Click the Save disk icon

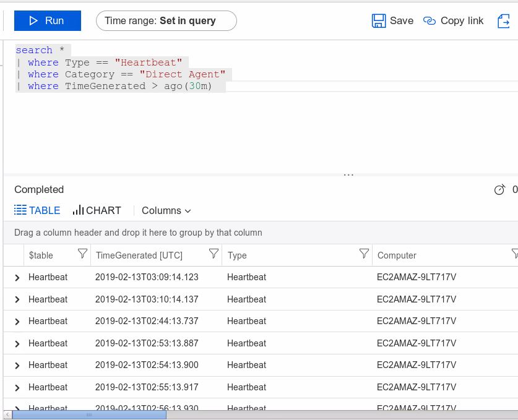pyautogui.click(x=379, y=21)
